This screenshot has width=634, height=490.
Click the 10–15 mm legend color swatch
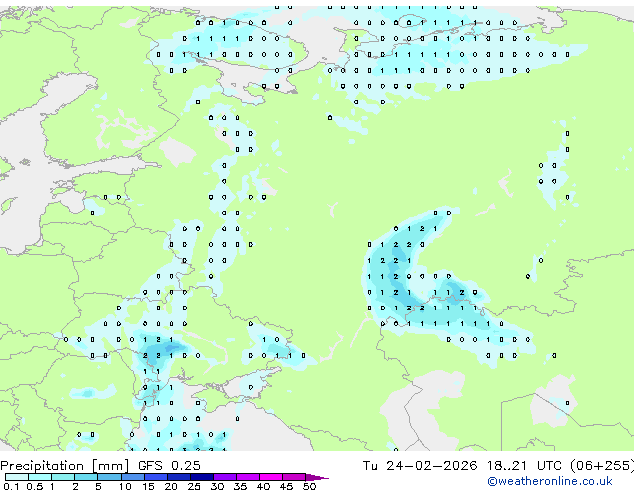click(x=133, y=477)
